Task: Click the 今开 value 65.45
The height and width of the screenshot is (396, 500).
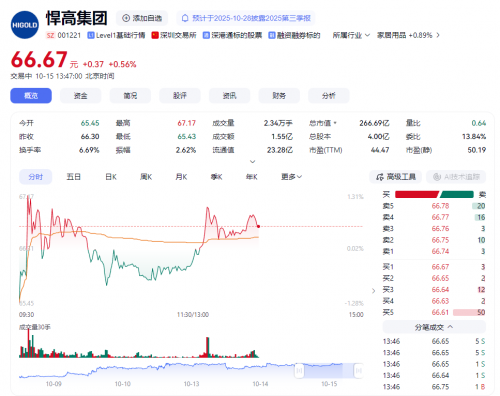Action: point(90,123)
